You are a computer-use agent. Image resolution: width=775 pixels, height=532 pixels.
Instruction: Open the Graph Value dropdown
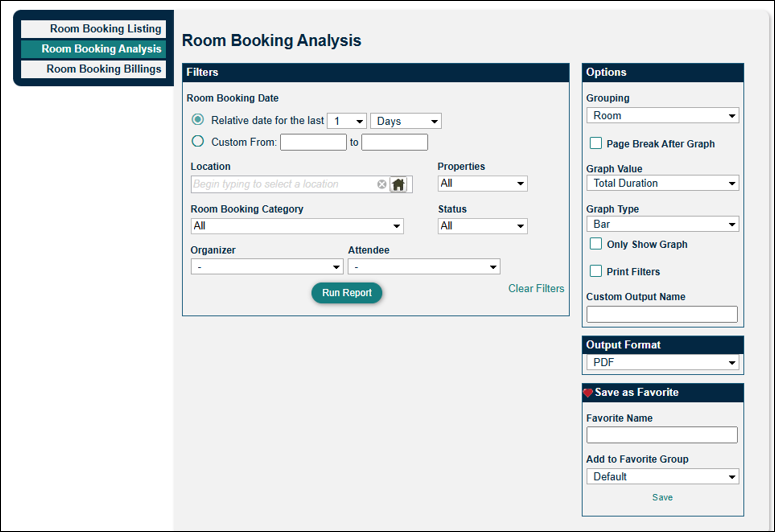click(663, 183)
